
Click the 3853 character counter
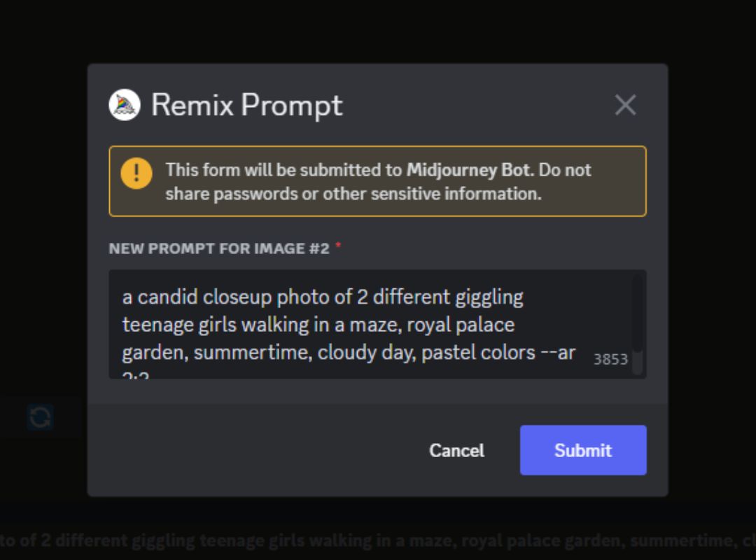(x=610, y=358)
